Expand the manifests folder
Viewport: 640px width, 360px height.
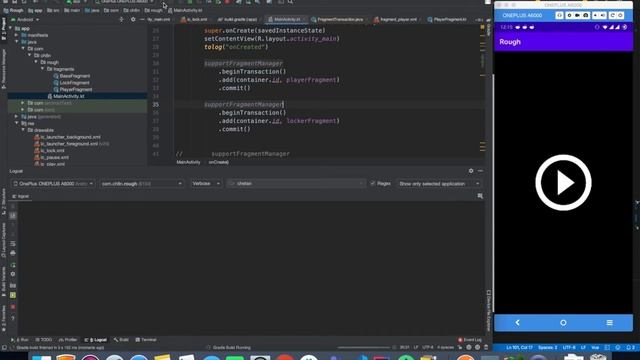click(x=17, y=35)
